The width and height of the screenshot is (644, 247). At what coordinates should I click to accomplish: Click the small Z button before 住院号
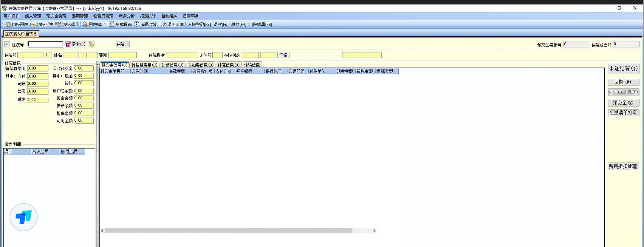coord(7,44)
